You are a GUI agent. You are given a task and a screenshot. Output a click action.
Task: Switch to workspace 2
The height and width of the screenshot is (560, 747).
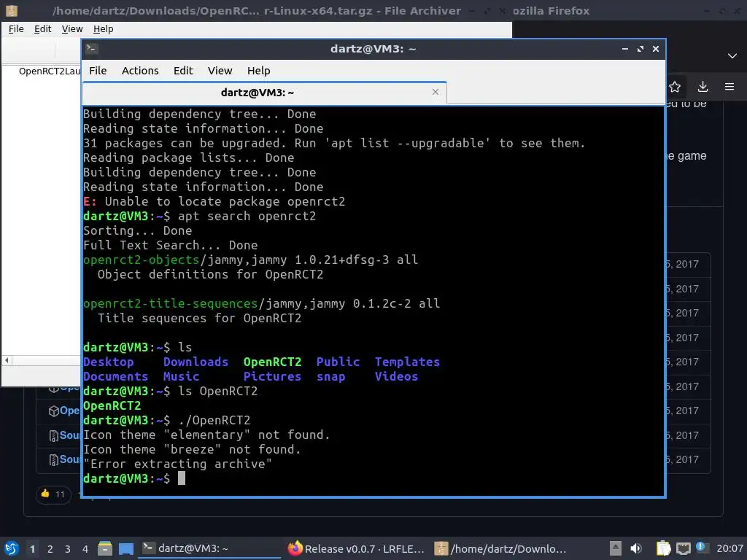click(x=50, y=549)
